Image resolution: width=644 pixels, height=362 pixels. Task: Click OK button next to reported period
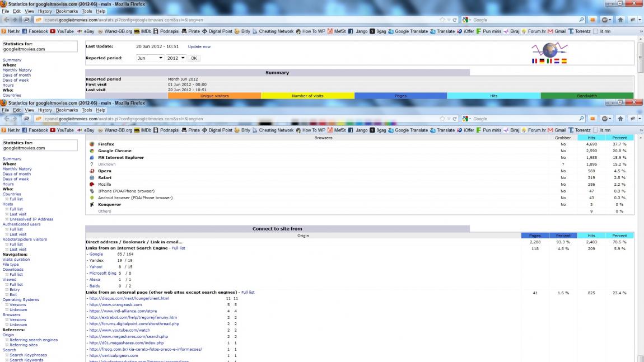click(194, 58)
